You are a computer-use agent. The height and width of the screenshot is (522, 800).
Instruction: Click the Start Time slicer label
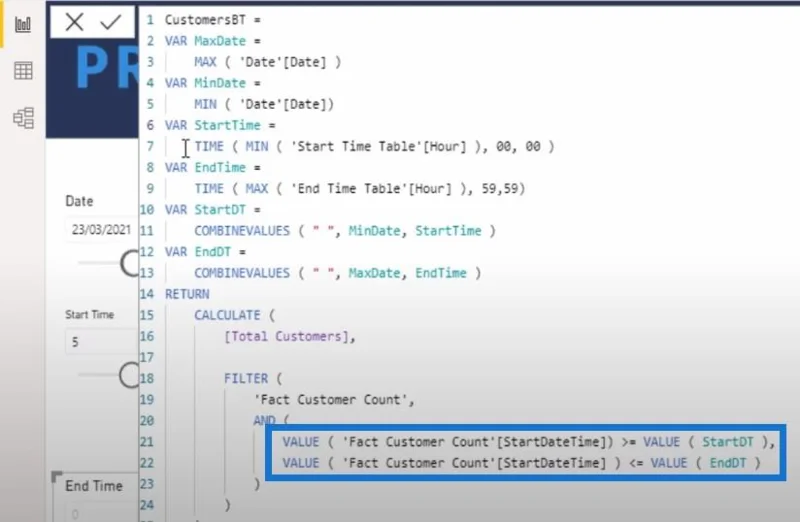[x=89, y=315]
